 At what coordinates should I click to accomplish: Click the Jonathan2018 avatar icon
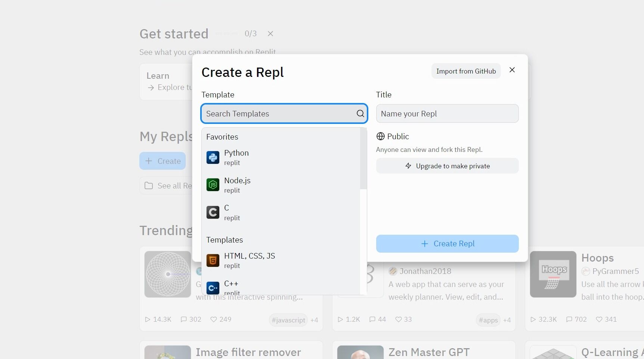393,271
